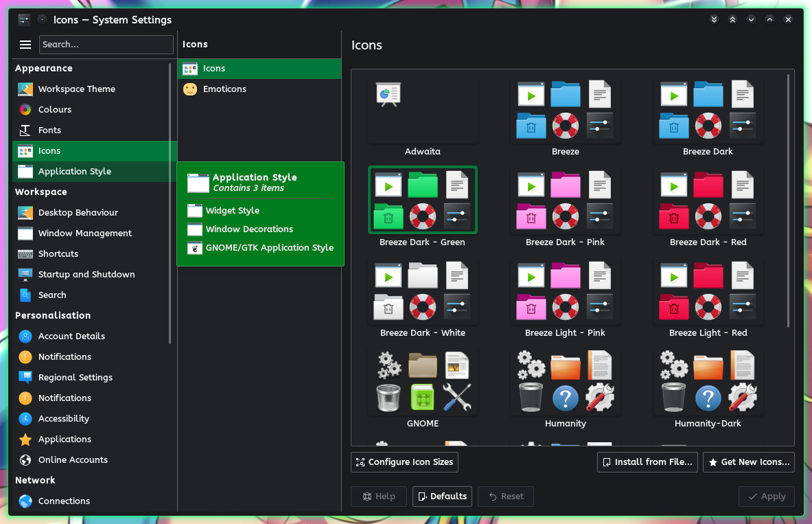Click the Widget Style icon in popup

tap(195, 210)
